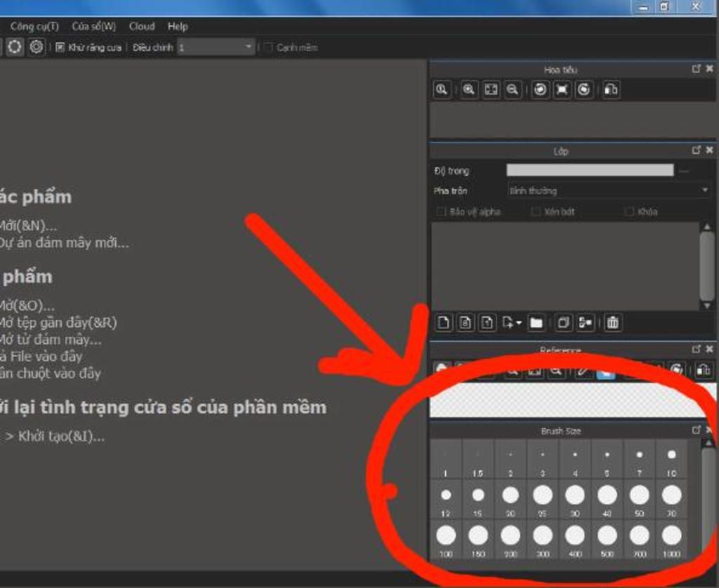Float the Reference panel
719x588 pixels.
696,349
